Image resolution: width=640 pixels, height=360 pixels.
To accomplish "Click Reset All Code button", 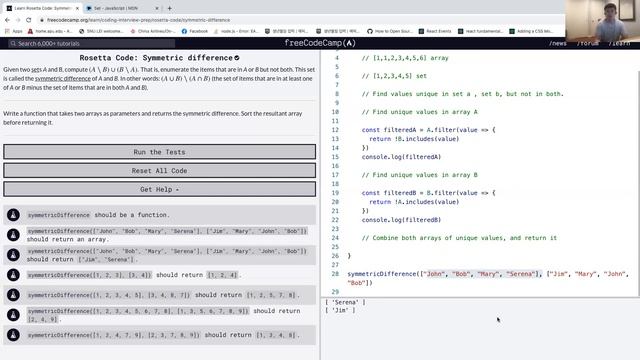I will [x=160, y=171].
